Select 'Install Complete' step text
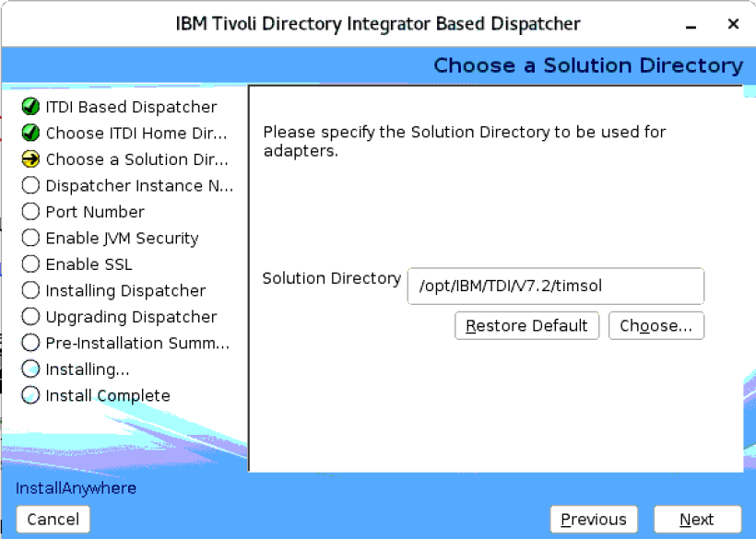Screen dimensions: 756x539 108,396
